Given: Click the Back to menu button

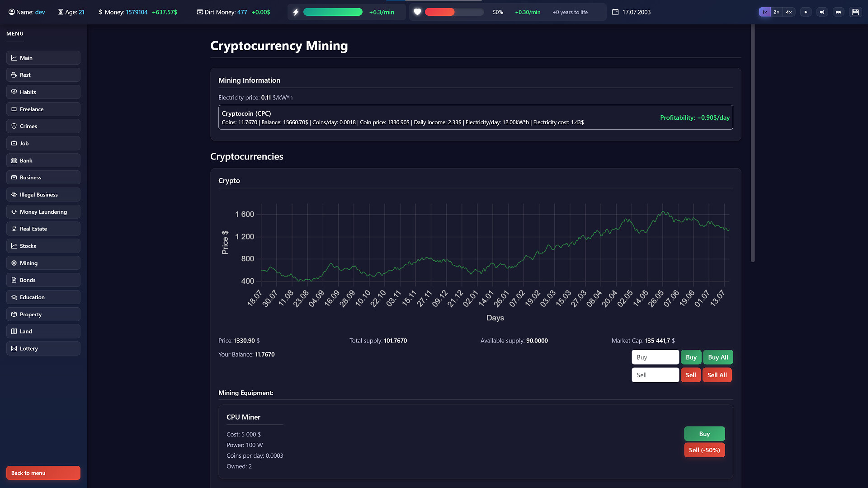Looking at the screenshot, I should tap(43, 473).
